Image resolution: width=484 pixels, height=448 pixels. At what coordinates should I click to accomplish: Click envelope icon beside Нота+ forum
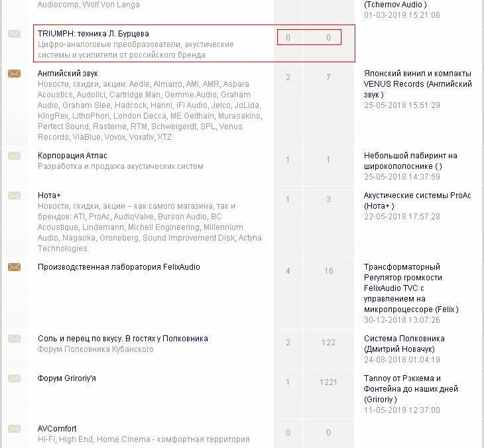(14, 196)
